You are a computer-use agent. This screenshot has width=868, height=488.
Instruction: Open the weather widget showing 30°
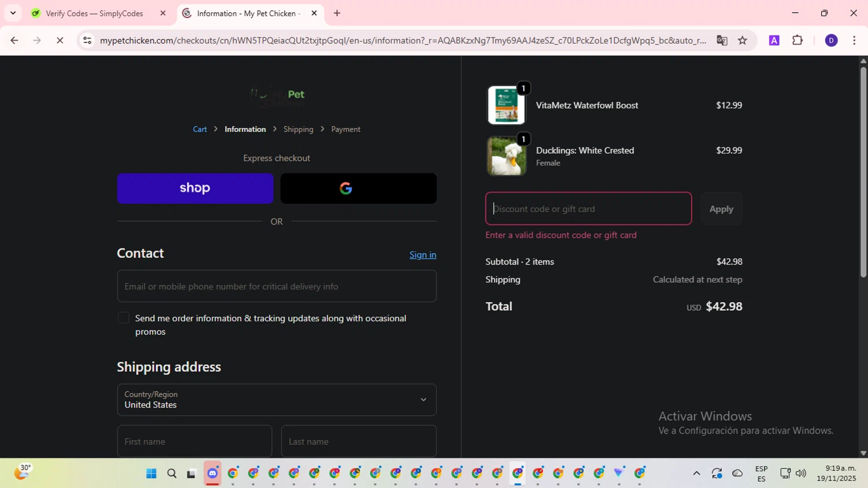22,473
